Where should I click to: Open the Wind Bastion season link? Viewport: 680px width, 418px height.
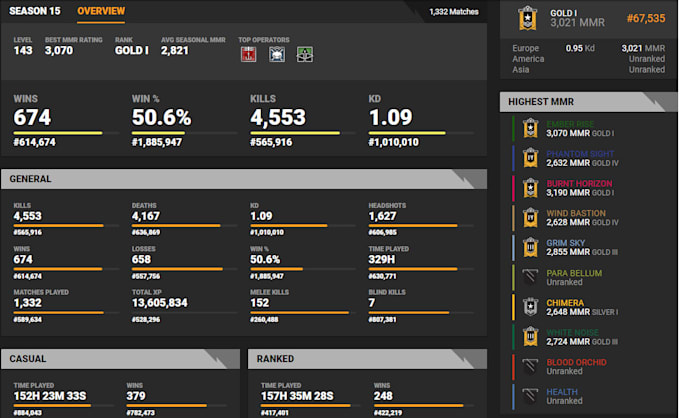pyautogui.click(x=576, y=213)
